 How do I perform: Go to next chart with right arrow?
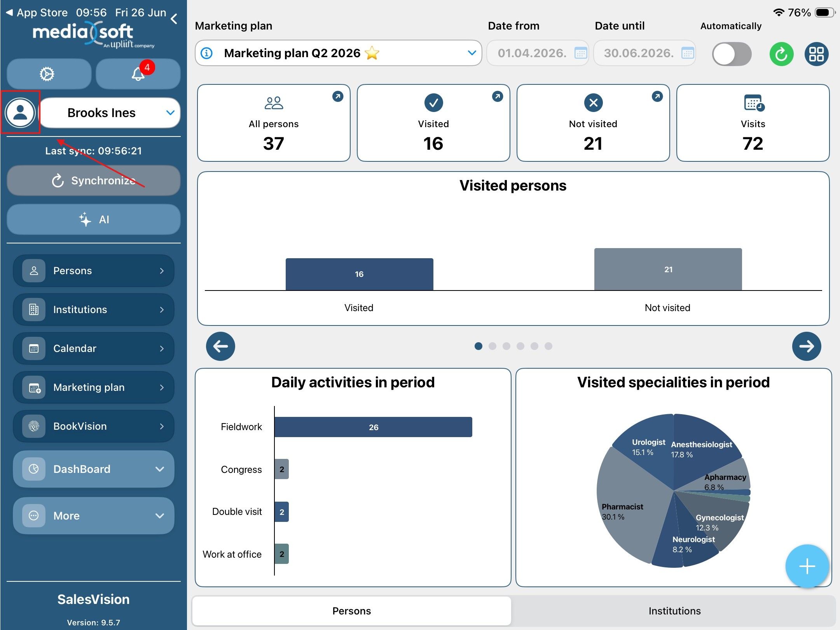[x=807, y=346]
